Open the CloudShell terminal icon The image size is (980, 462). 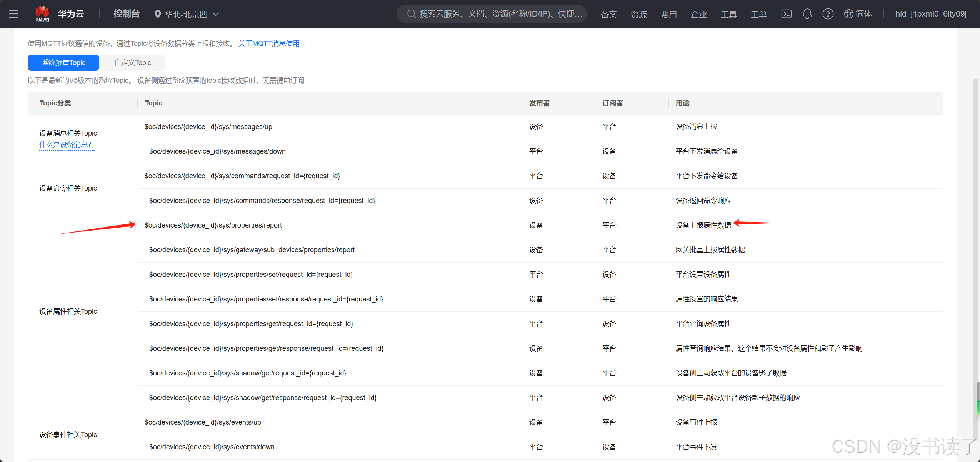786,14
